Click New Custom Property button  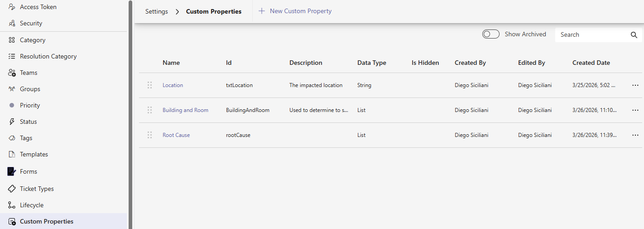tap(295, 11)
